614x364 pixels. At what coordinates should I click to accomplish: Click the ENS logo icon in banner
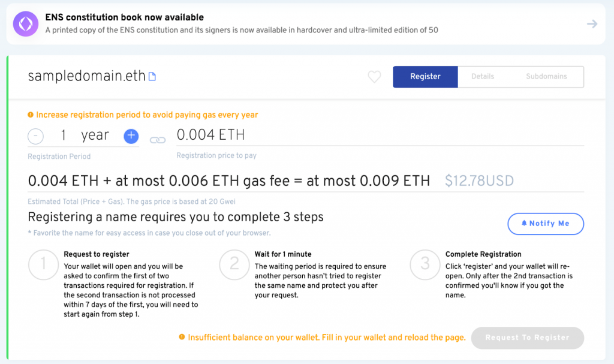tap(27, 24)
